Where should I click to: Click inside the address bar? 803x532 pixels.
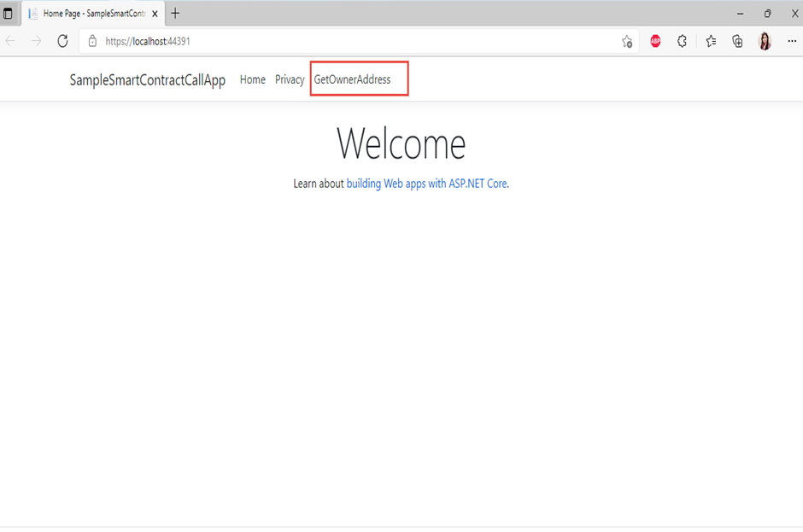tap(256, 40)
